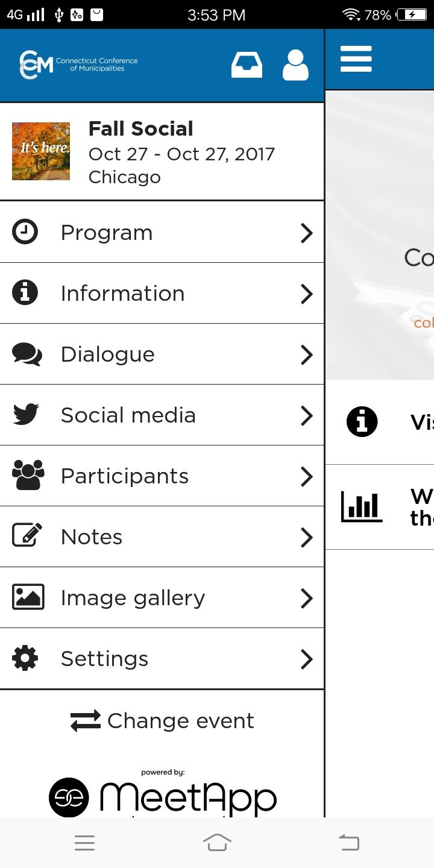Tap the Change event button
434x868 pixels.
pos(162,721)
